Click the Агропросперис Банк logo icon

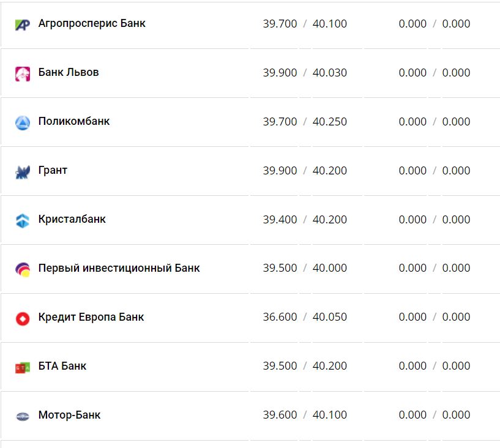(23, 24)
